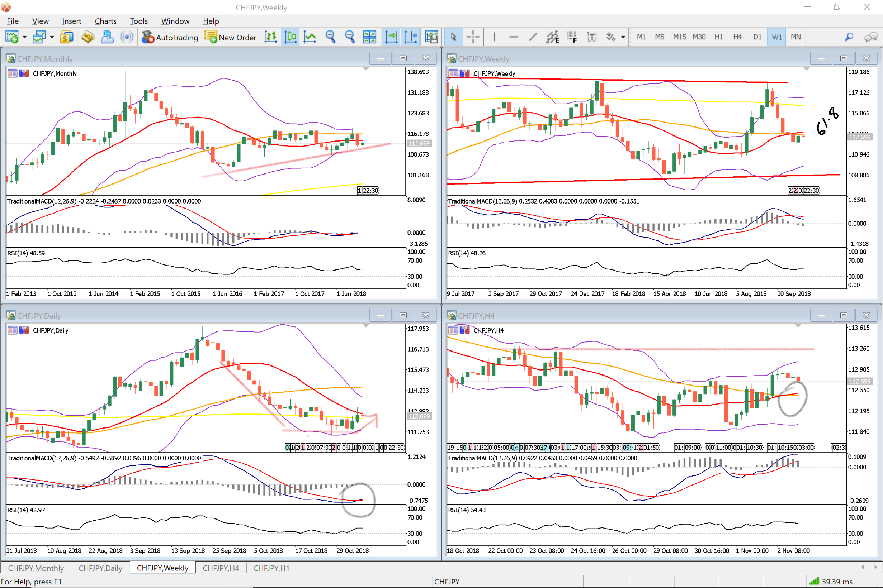Click the zoom out magnifier icon
The height and width of the screenshot is (588, 883).
pyautogui.click(x=350, y=37)
